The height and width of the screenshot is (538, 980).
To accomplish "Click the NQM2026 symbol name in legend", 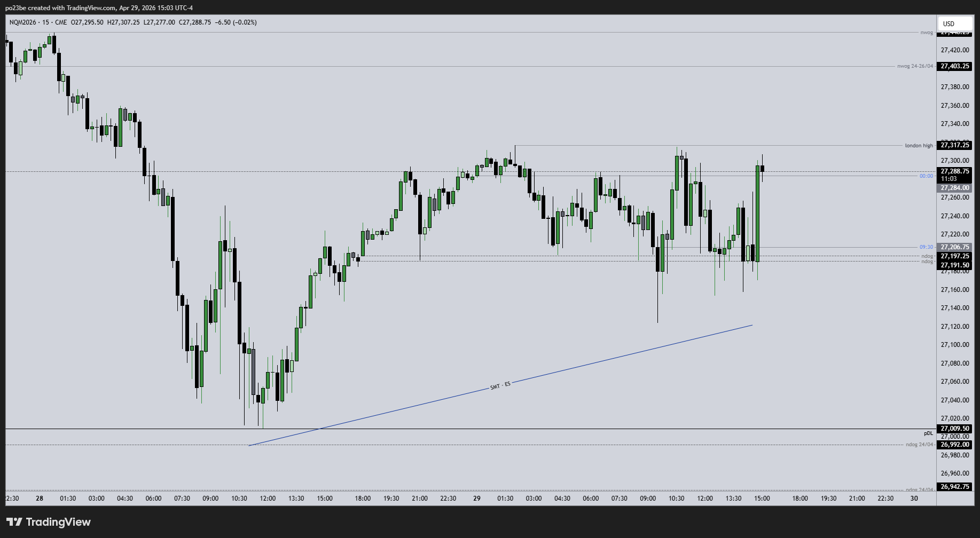I will [23, 22].
